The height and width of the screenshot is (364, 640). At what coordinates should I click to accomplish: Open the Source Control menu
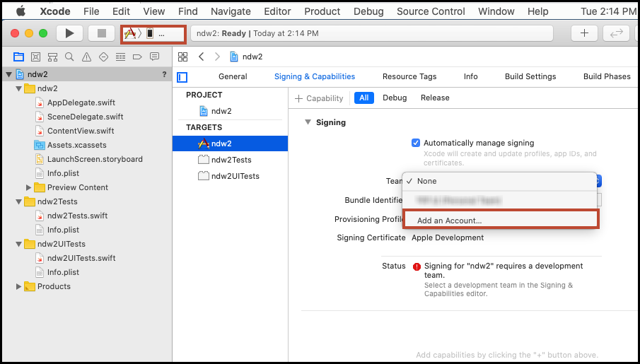(x=431, y=11)
